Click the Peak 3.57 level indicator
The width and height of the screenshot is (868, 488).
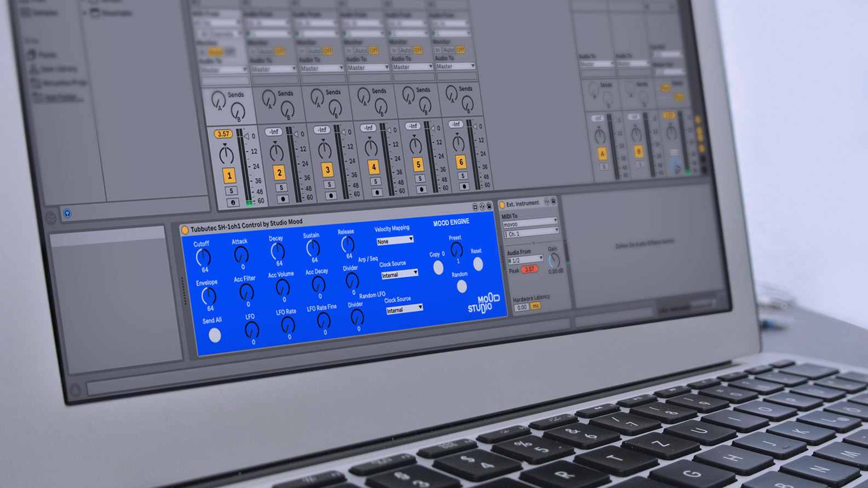click(x=530, y=269)
